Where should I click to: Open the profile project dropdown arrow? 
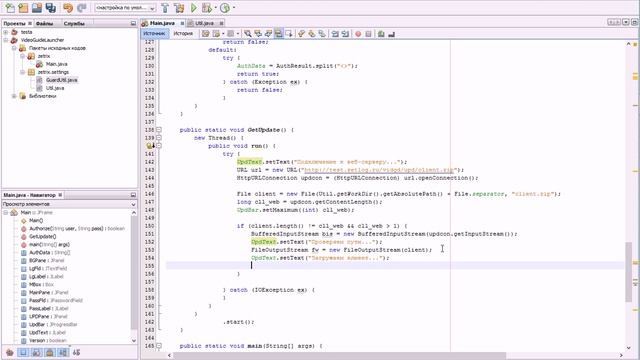[x=233, y=8]
